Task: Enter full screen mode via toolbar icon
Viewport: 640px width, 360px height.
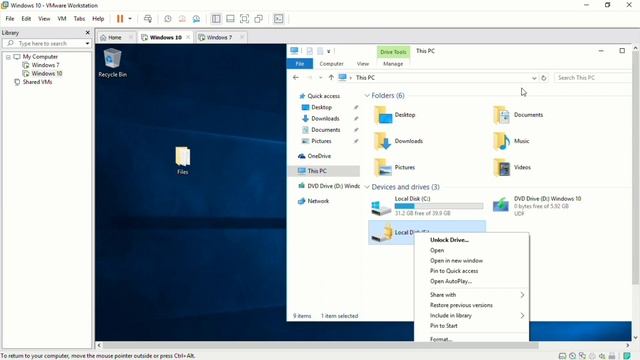Action: (x=244, y=19)
